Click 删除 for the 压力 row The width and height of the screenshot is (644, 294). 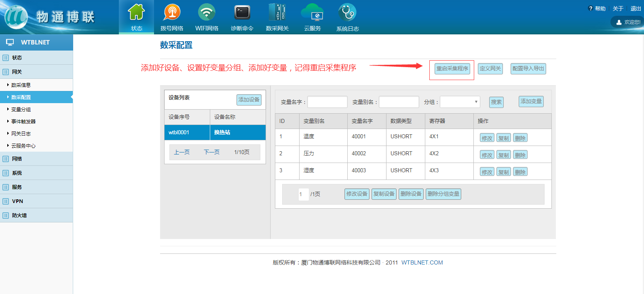(x=520, y=155)
